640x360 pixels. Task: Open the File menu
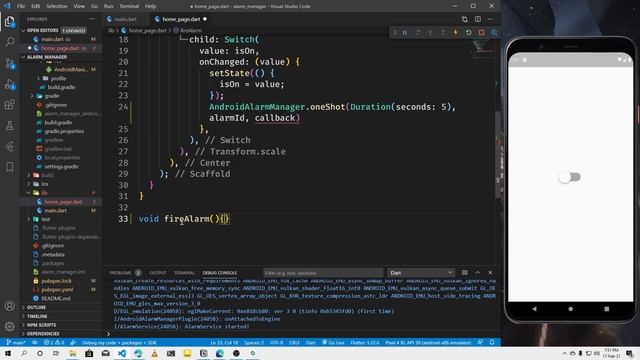(21, 6)
